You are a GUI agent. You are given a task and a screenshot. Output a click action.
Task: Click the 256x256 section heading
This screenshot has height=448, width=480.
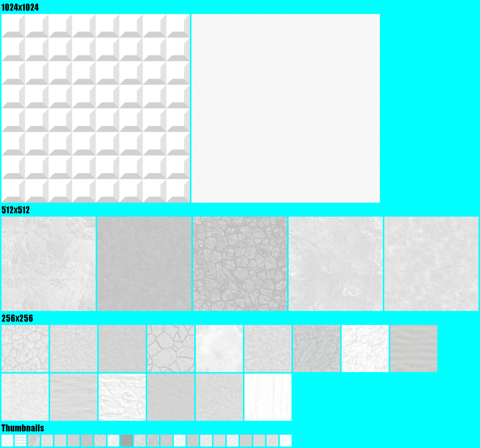tap(17, 318)
